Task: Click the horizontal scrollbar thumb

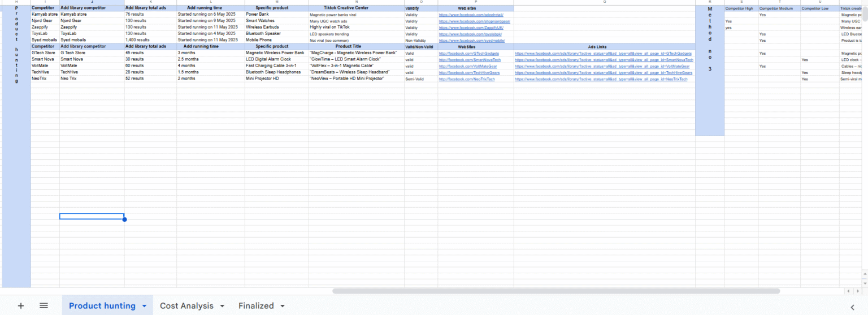Action: pyautogui.click(x=556, y=291)
